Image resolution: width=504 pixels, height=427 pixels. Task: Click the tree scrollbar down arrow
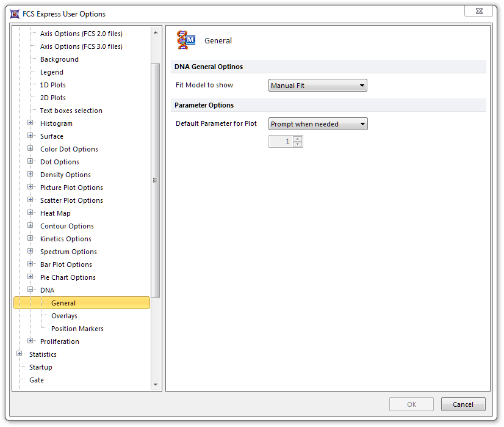156,384
